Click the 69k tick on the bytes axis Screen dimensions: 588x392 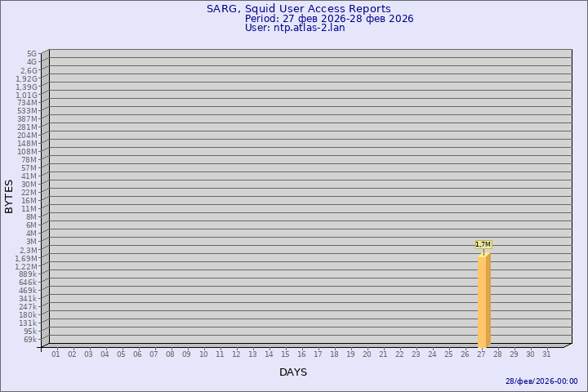pyautogui.click(x=29, y=340)
